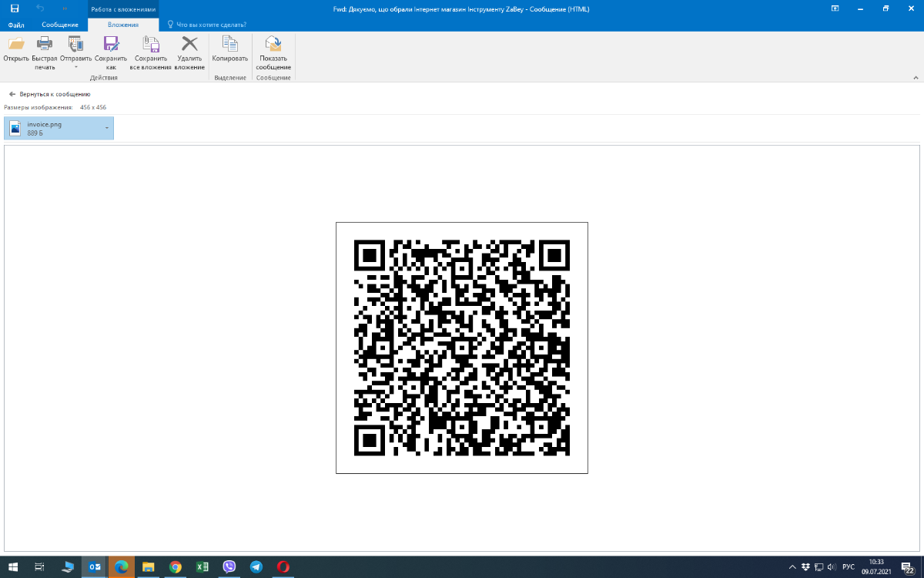Click Сохранить все вложения
The height and width of the screenshot is (578, 924).
[x=151, y=53]
